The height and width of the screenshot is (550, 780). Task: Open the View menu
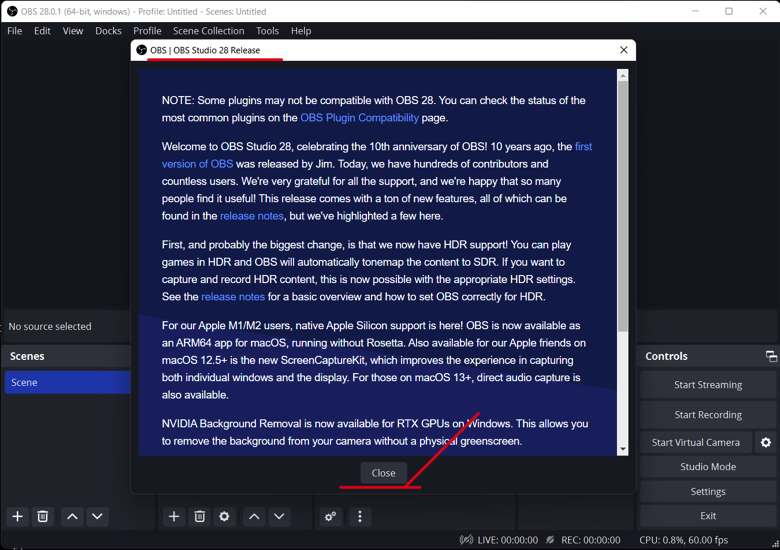tap(73, 31)
